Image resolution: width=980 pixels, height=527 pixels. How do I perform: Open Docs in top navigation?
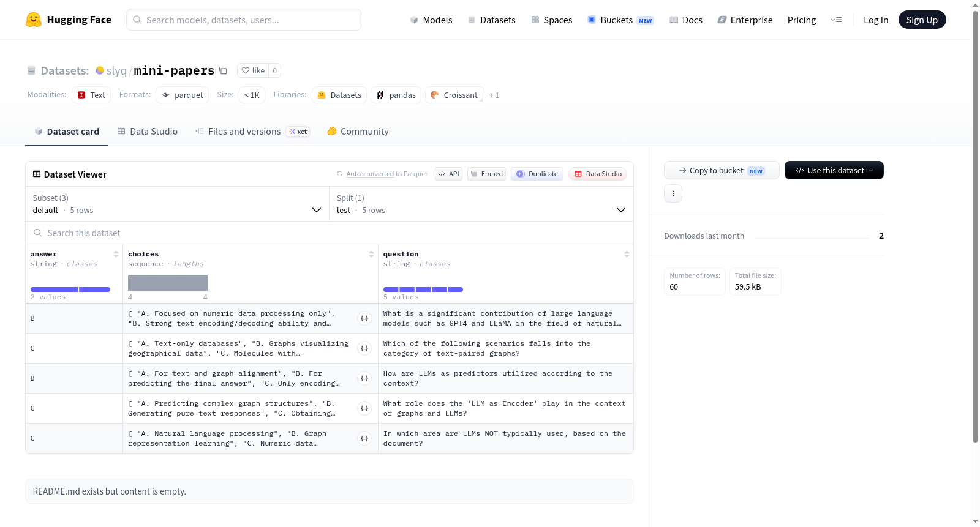coord(686,20)
